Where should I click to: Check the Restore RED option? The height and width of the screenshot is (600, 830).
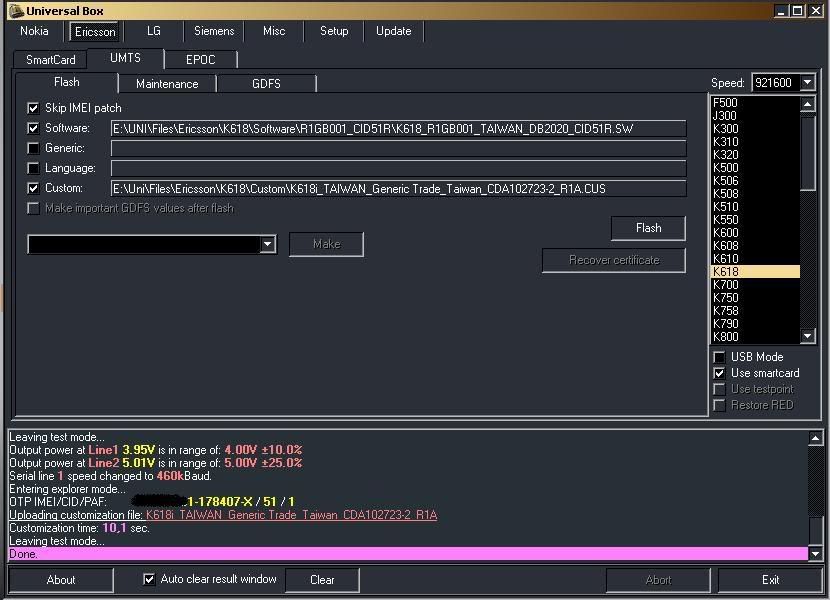pyautogui.click(x=719, y=406)
